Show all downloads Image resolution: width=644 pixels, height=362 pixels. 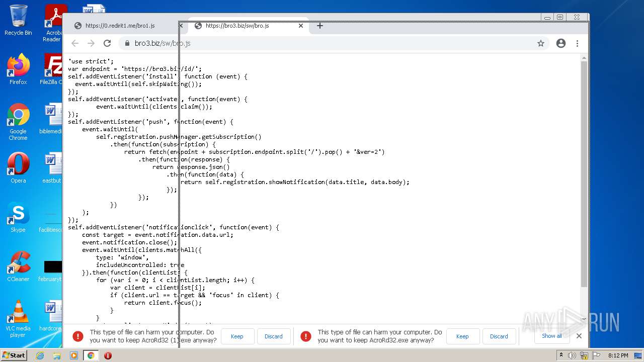(552, 336)
